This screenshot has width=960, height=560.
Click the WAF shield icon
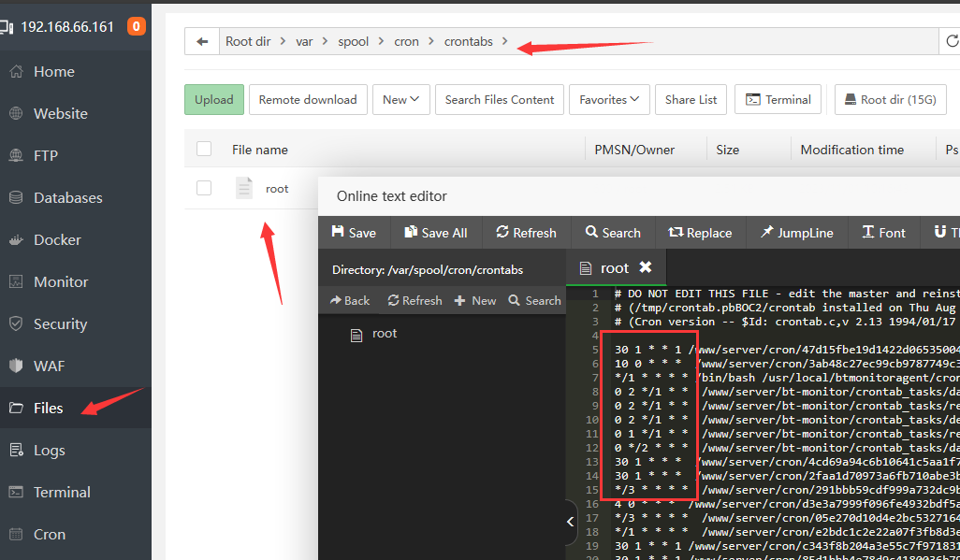(16, 366)
